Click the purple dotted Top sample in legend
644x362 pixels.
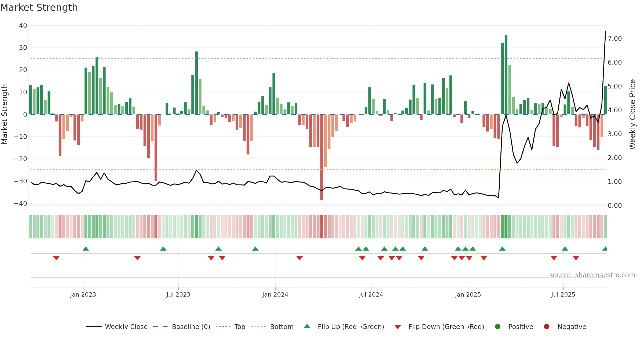[223, 327]
